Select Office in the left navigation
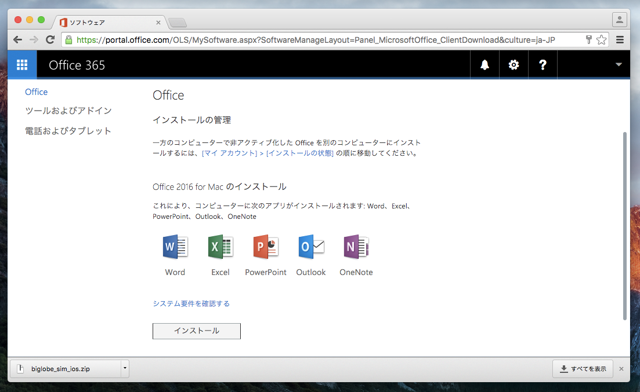 36,92
